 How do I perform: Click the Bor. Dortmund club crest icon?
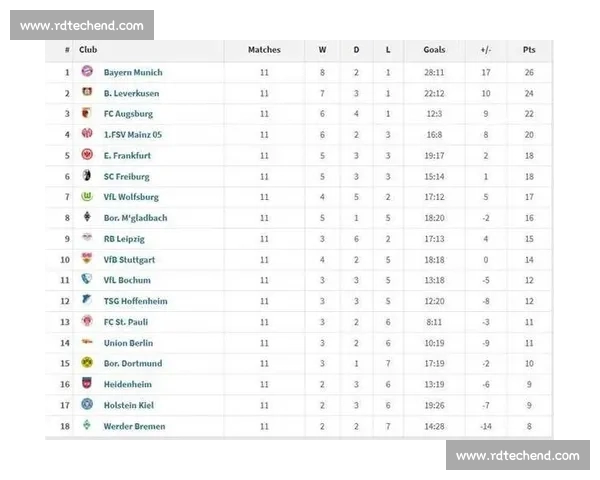point(87,363)
